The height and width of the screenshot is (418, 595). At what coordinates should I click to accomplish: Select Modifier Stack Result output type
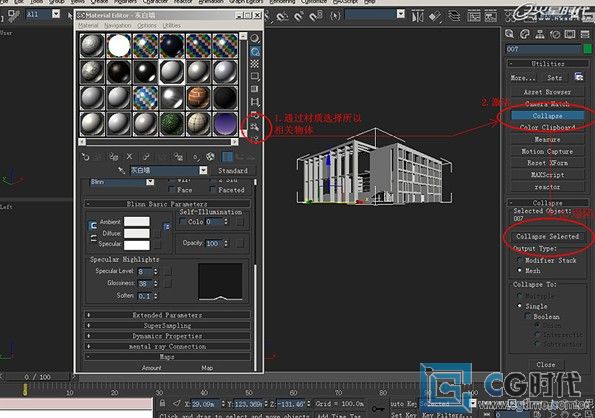[520, 261]
